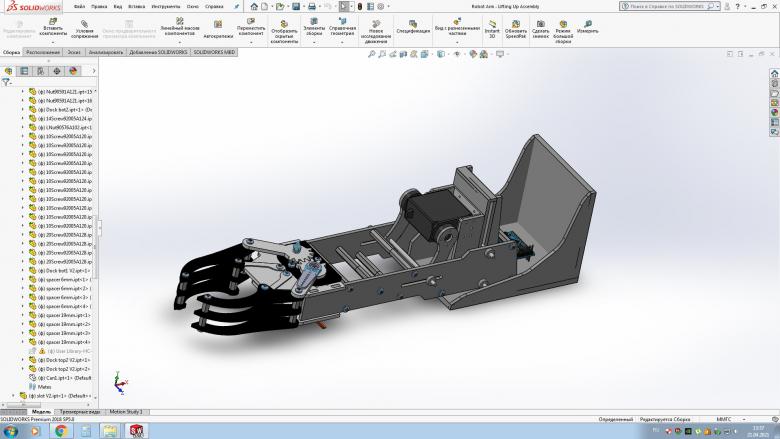The width and height of the screenshot is (780, 439).
Task: Expand FeatureManager tabs with right chevron
Action: [94, 71]
